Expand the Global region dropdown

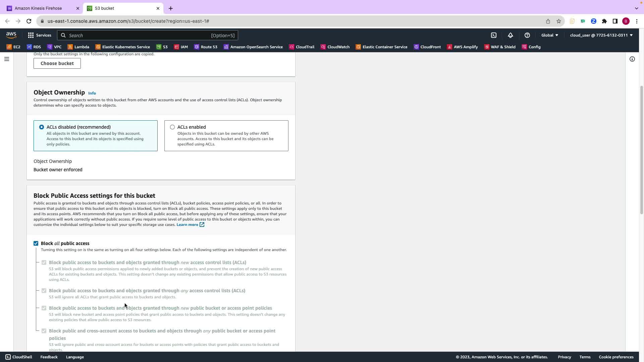click(x=549, y=35)
